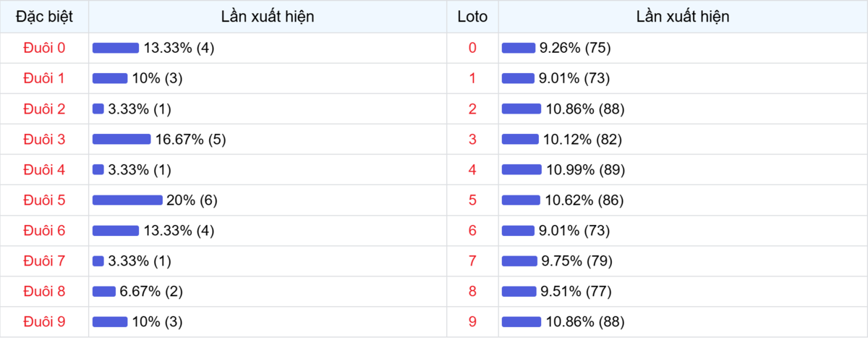
Task: Click Loto number 0 in red
Action: tap(472, 48)
